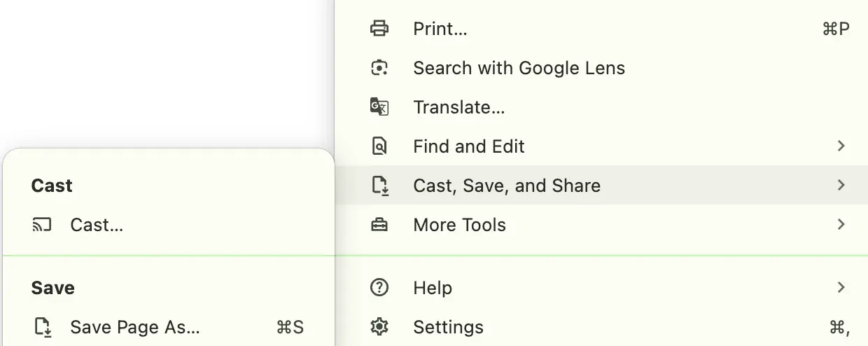868x346 pixels.
Task: Click the ⌘P shortcut label
Action: [836, 29]
